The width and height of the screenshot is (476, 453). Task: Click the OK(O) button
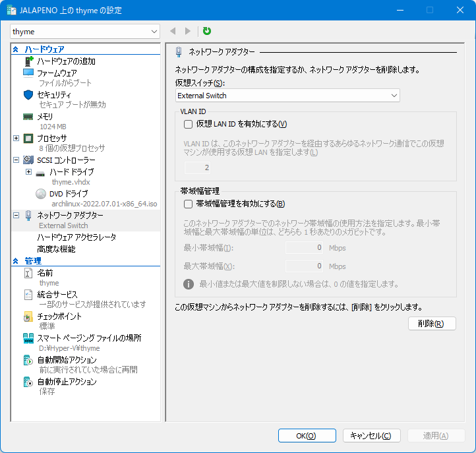(307, 436)
